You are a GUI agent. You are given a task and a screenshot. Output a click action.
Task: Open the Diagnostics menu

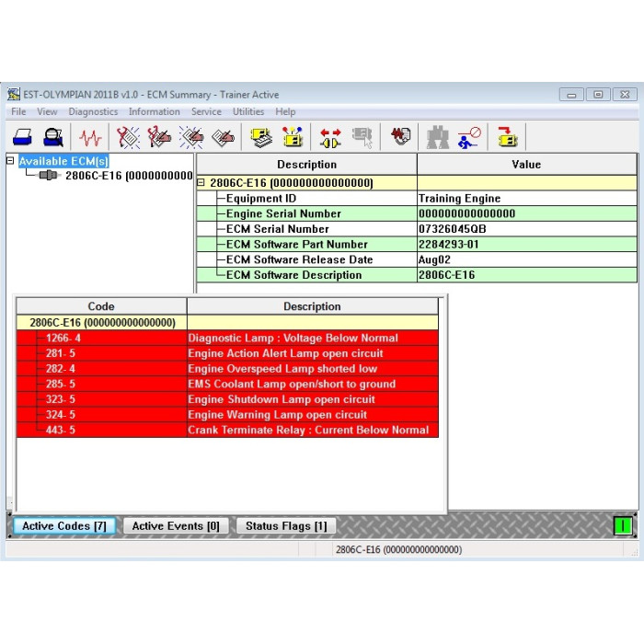pyautogui.click(x=93, y=111)
